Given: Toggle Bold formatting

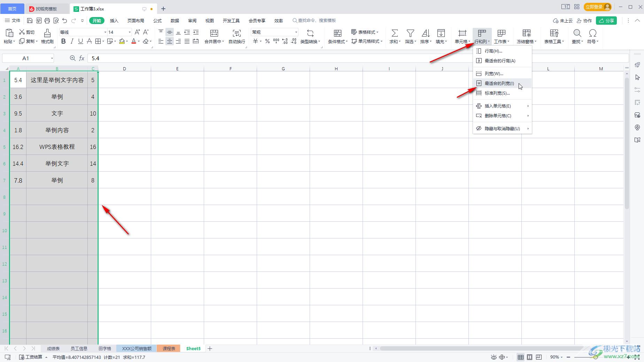Looking at the screenshot, I should pos(63,41).
